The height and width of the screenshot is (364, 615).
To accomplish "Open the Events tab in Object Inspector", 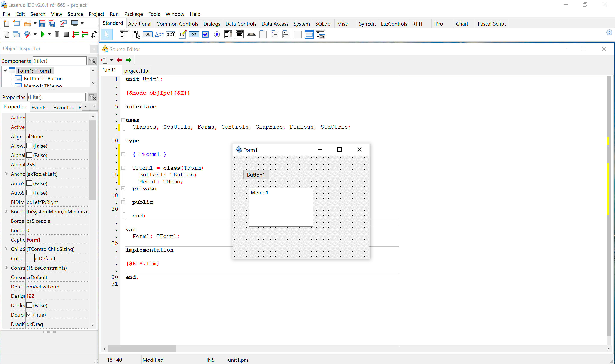I will pos(39,107).
